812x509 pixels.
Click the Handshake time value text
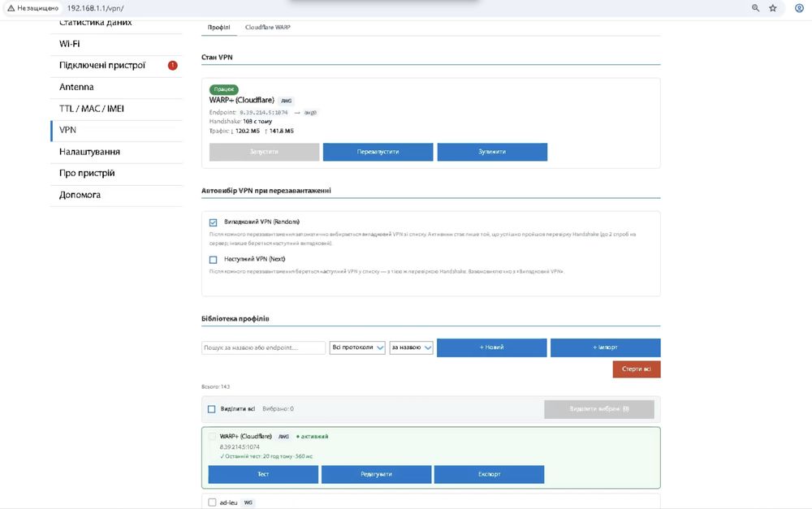(x=257, y=122)
